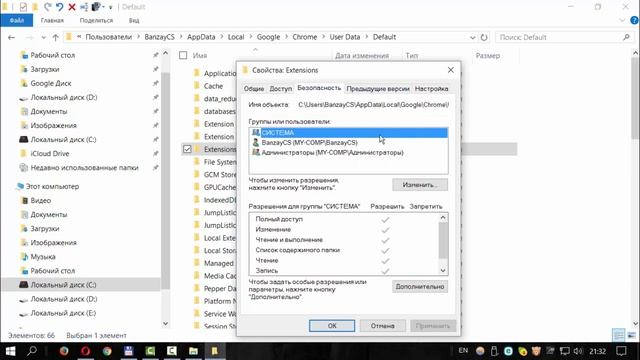
Task: Open the recent locations dropdown arrow
Action: (x=44, y=38)
